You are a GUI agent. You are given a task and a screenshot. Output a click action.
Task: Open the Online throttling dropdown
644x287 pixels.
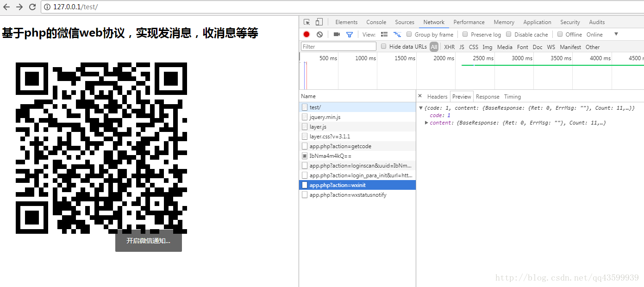602,34
